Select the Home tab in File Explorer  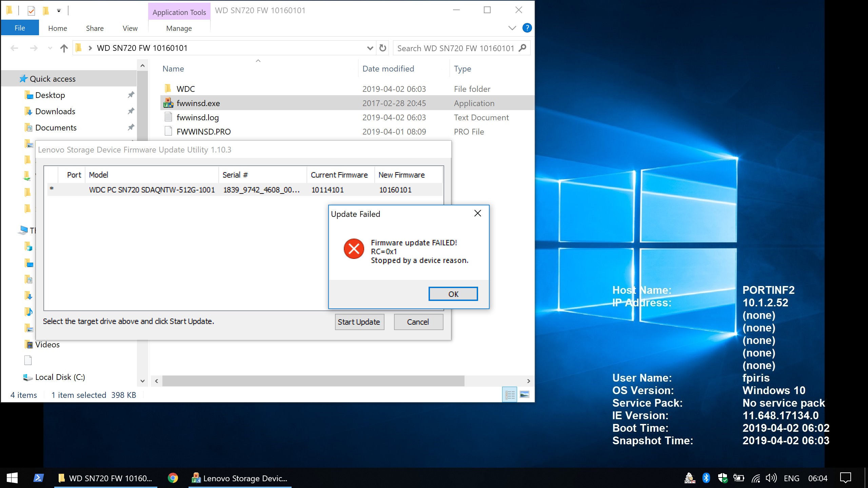[57, 28]
